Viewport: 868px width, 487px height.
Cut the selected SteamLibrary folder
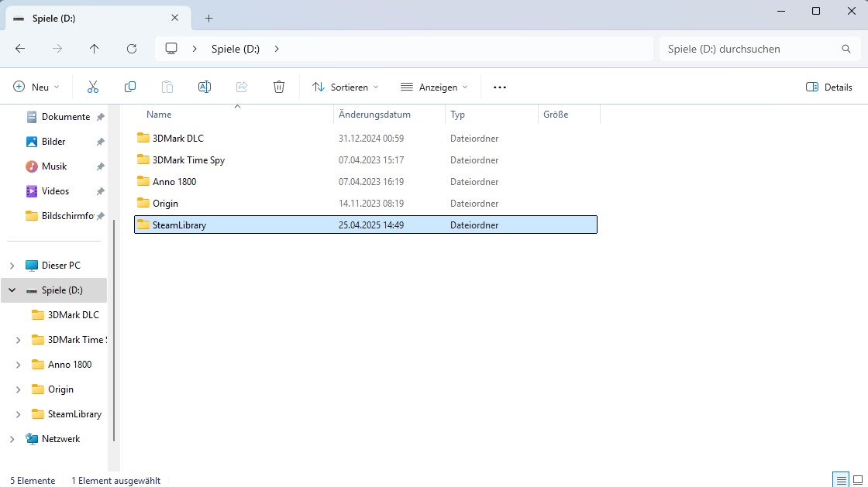(x=93, y=87)
